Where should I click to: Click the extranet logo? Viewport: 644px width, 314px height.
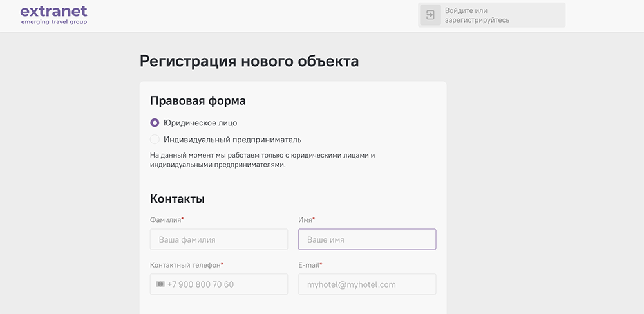click(x=53, y=12)
